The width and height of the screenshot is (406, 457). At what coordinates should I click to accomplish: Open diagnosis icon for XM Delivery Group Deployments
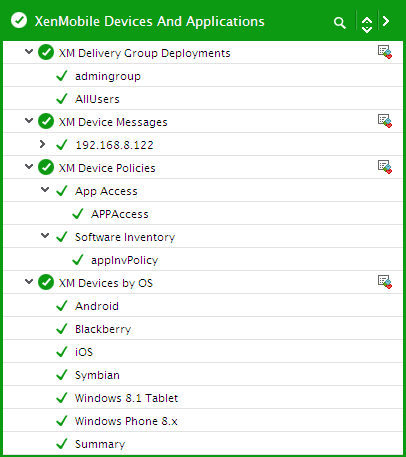pos(385,52)
